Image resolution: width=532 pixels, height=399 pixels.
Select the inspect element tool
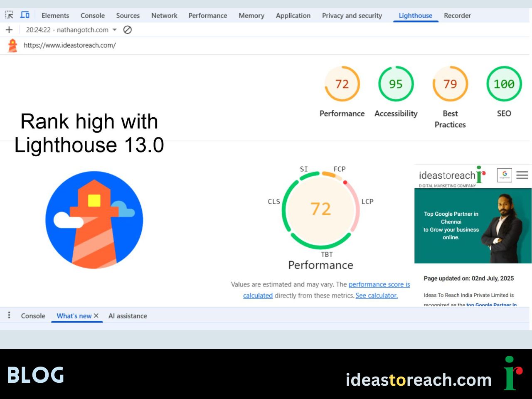click(9, 15)
